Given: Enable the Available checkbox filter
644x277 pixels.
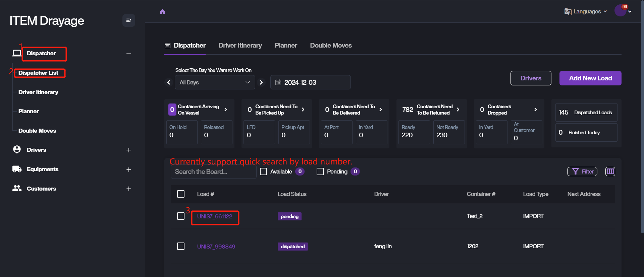Looking at the screenshot, I should 264,171.
